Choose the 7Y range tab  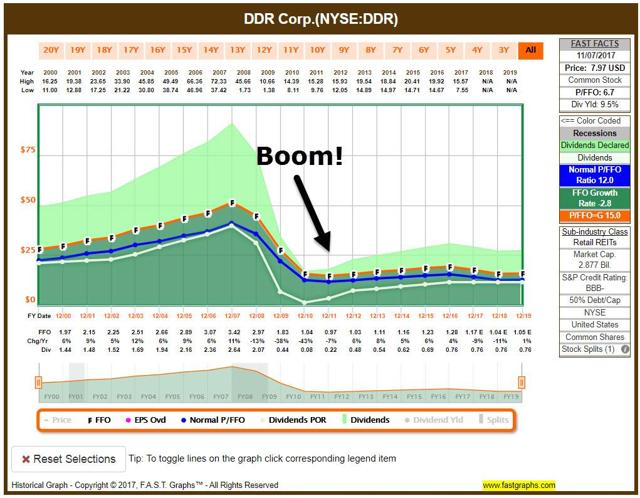397,50
